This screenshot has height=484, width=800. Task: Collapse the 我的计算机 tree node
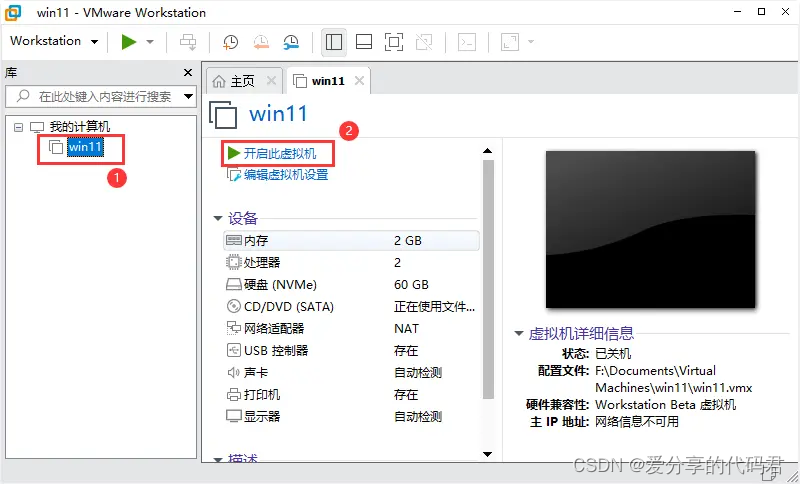tap(19, 127)
